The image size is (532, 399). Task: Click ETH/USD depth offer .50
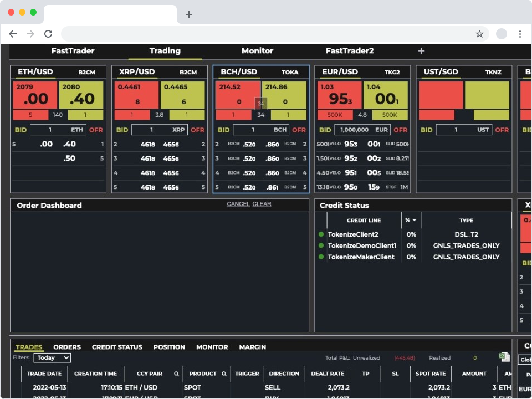[69, 158]
